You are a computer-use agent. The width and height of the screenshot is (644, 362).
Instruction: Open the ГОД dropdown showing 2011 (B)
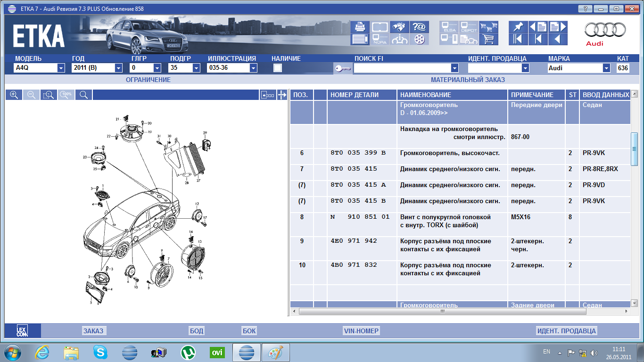(118, 68)
